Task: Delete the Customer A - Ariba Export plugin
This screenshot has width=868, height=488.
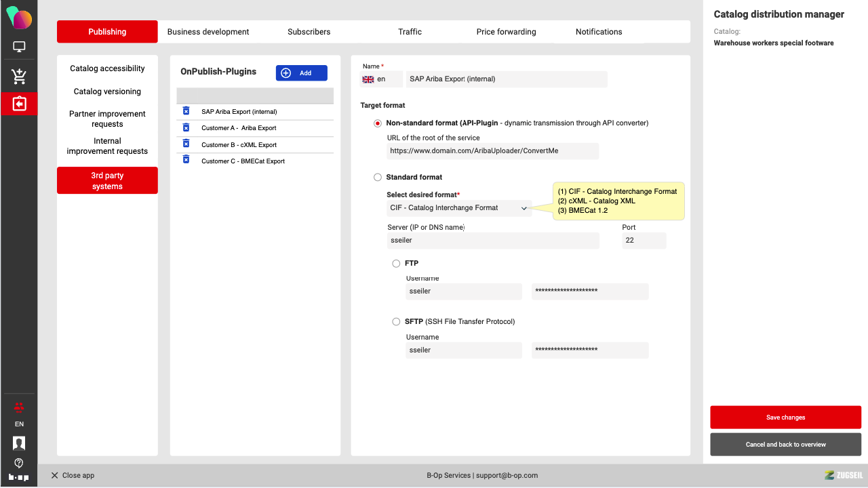Action: click(186, 127)
